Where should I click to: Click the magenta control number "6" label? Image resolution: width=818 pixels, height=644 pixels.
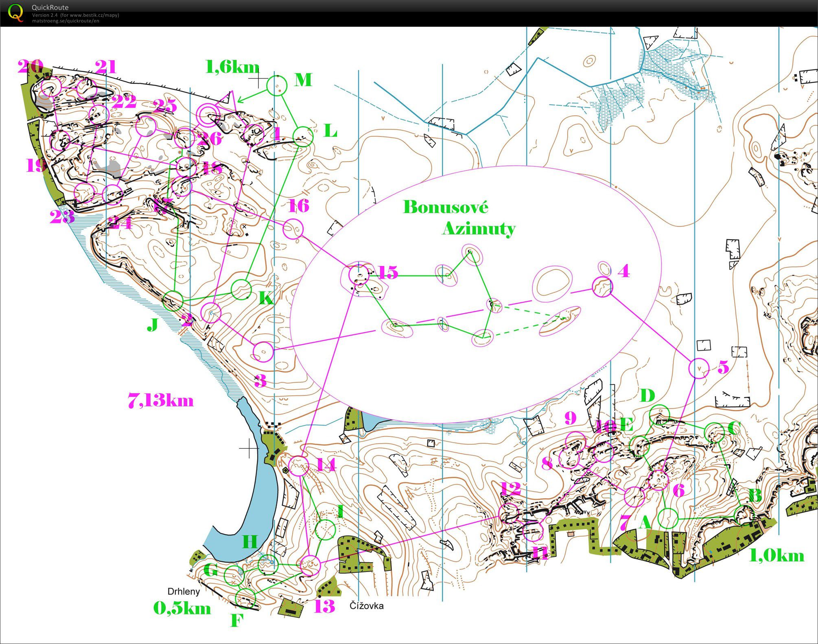point(678,490)
